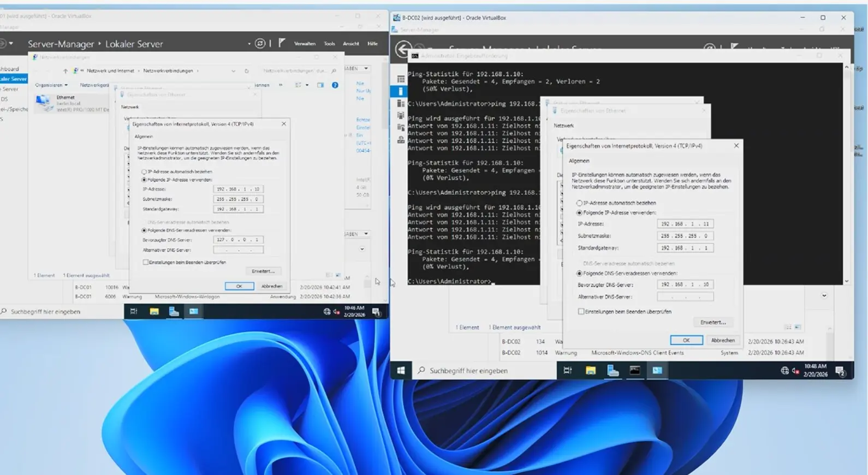
Task: Open network tray icon on B-DC01 taskbar
Action: [326, 312]
